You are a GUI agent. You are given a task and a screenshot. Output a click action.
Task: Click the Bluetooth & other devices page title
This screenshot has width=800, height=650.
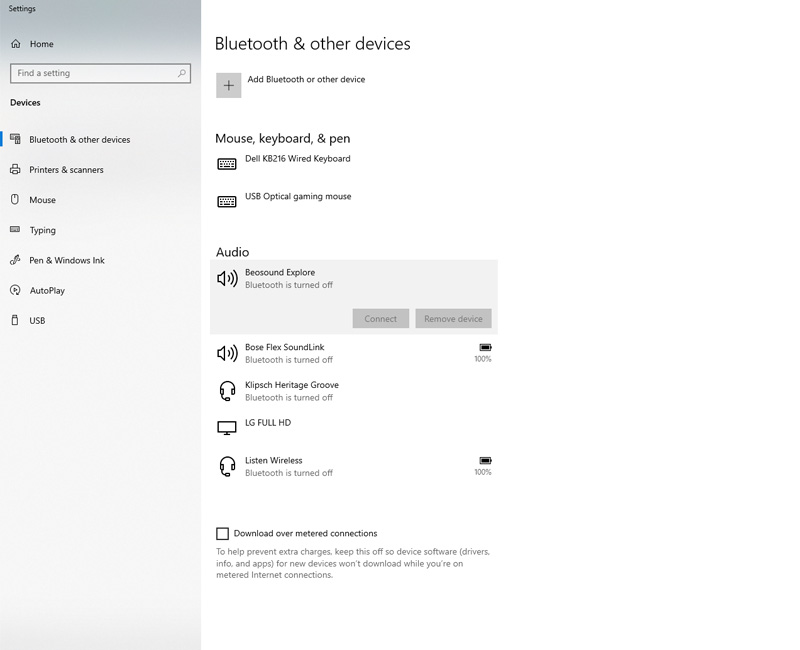tap(313, 44)
